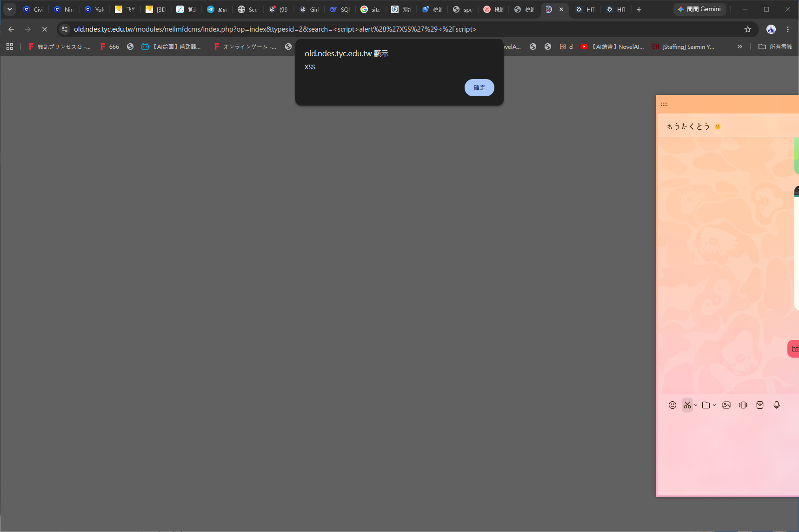This screenshot has height=532, width=799.
Task: Open the bookmark labeled d
Action: pyautogui.click(x=566, y=47)
